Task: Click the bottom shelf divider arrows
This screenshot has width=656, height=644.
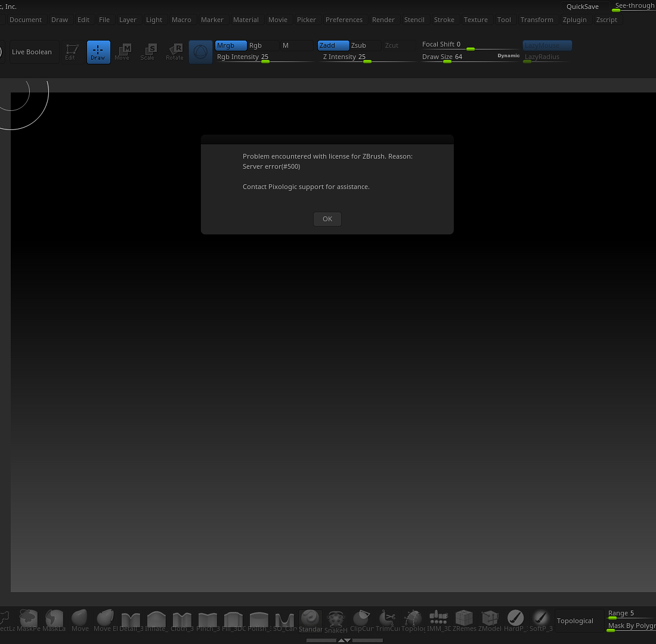Action: coord(344,640)
